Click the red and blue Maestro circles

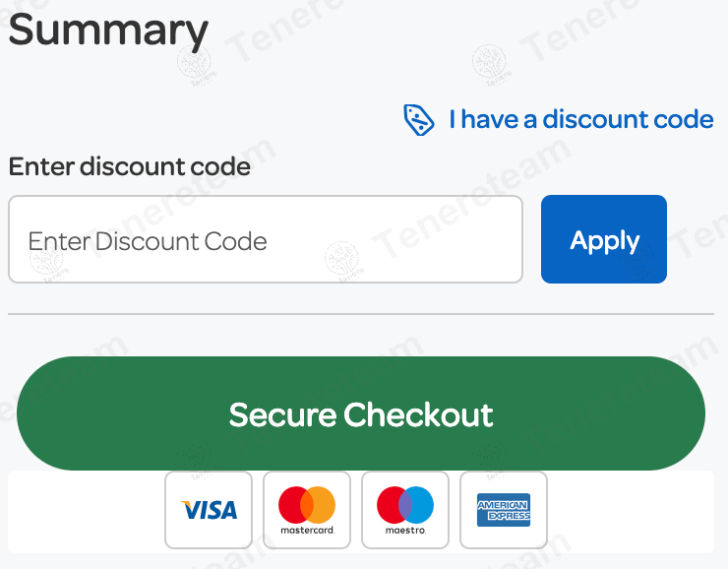405,504
